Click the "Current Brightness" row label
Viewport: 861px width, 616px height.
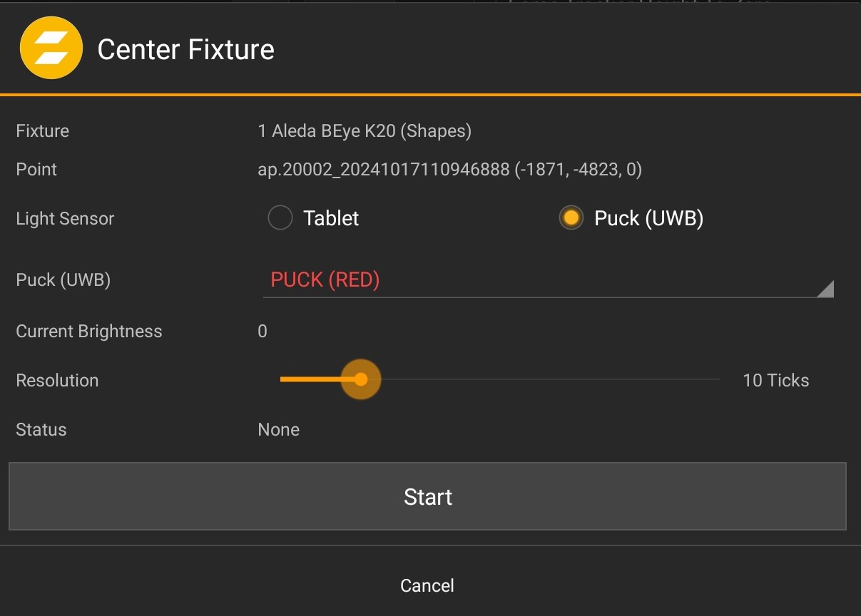pos(89,332)
